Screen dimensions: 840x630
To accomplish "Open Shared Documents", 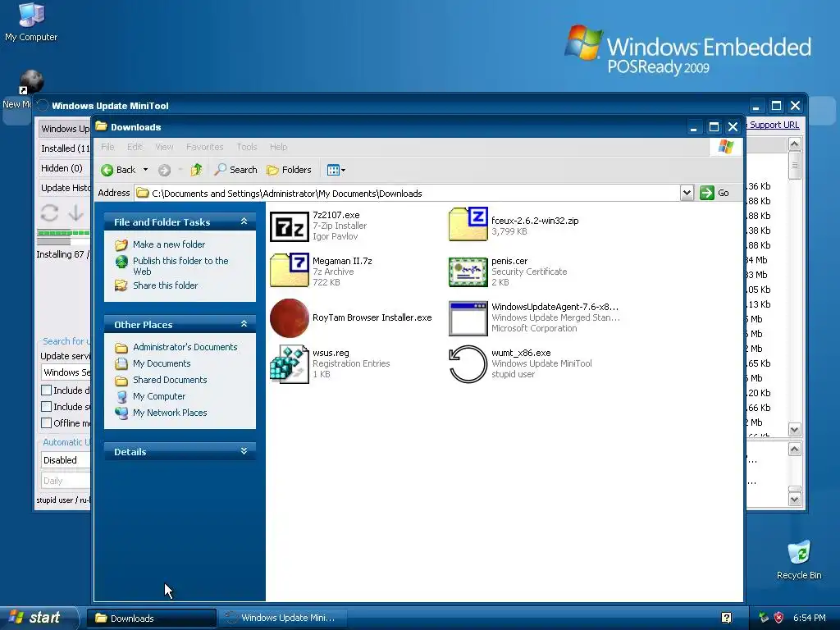I will 170,380.
